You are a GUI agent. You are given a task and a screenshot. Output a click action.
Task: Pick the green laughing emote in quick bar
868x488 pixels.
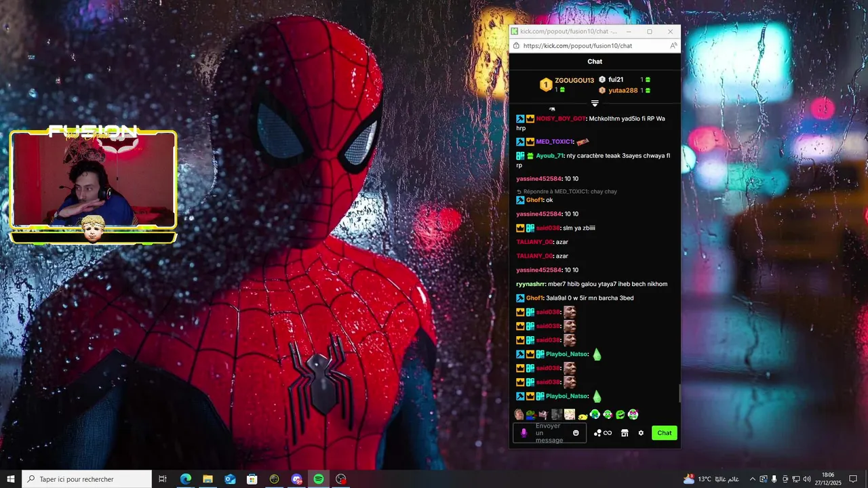coord(620,414)
